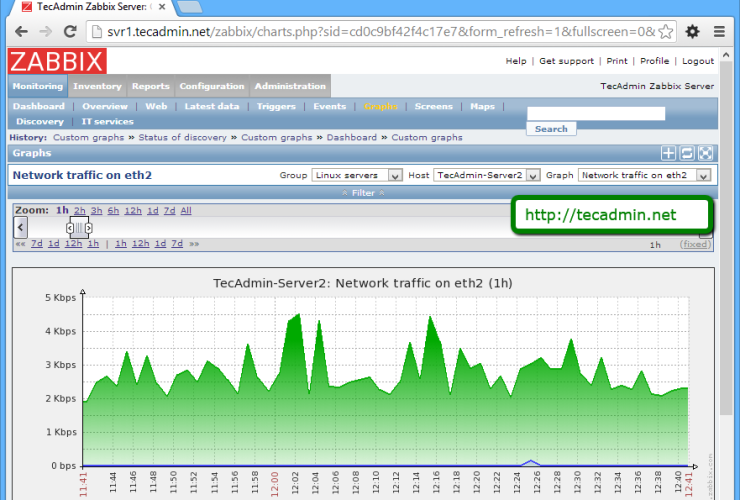Open the Host dropdown showing TecAdmin-Server2
Image resolution: width=740 pixels, height=500 pixels.
point(487,175)
